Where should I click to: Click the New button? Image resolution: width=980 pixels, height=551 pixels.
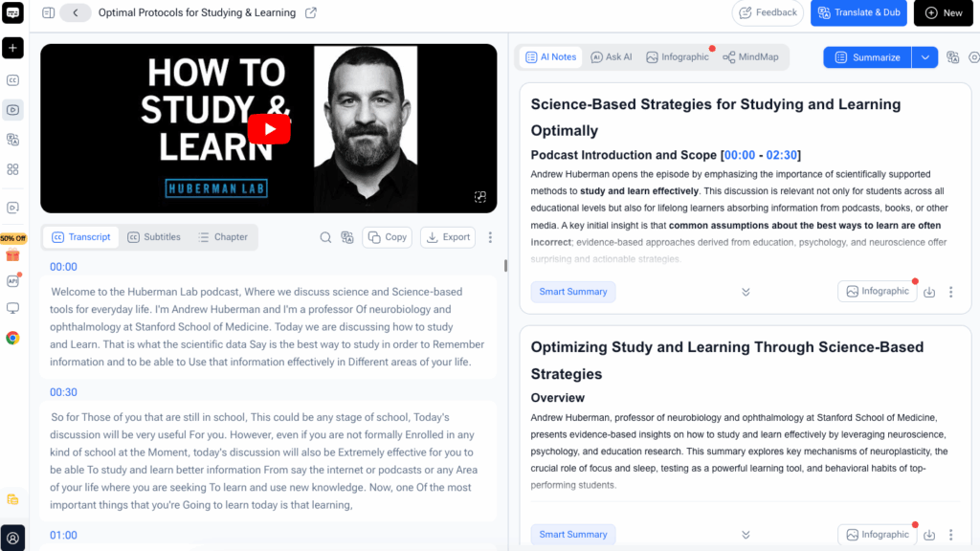click(x=943, y=12)
